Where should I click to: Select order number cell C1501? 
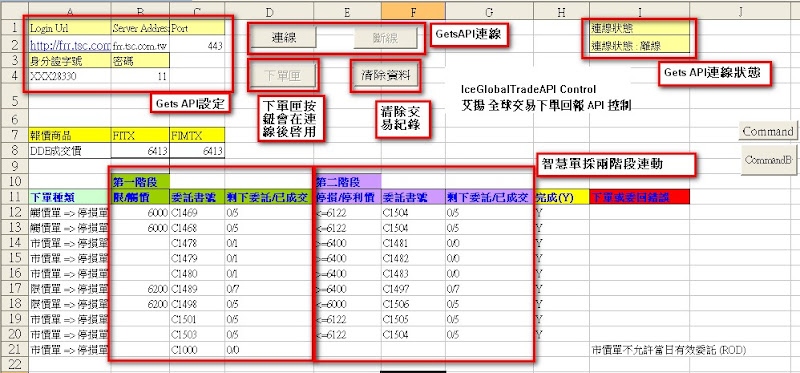(197, 320)
